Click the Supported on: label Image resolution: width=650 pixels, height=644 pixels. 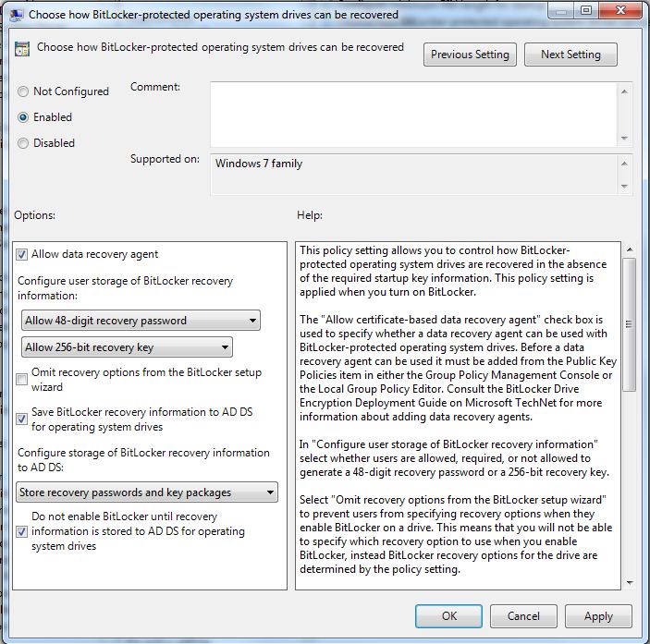[x=165, y=159]
